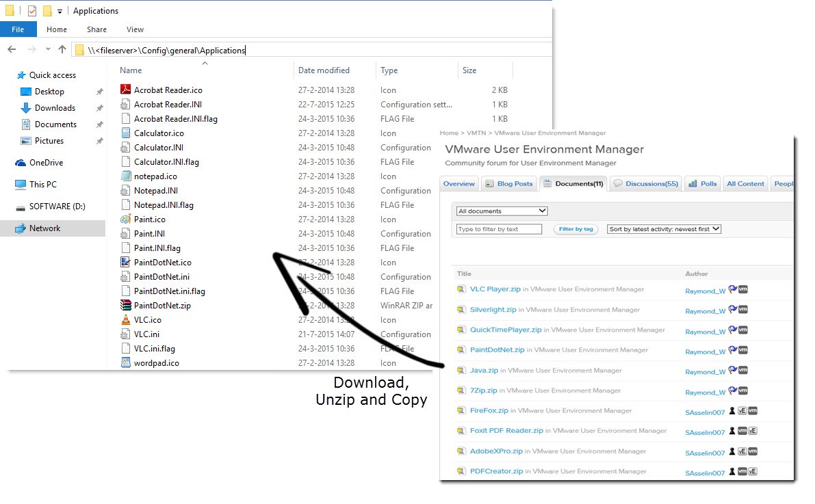Select Notepad.INI file

click(x=156, y=191)
